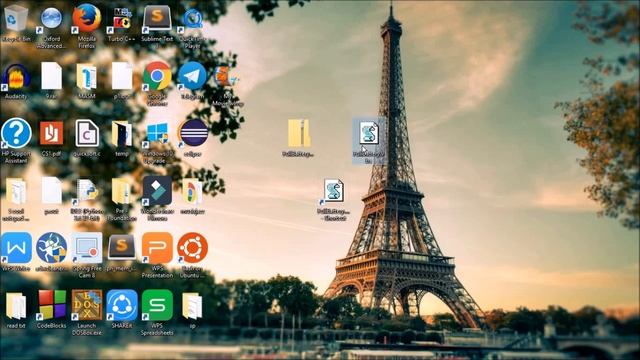
Task: Click the highlighted script file icon
Action: 369,133
